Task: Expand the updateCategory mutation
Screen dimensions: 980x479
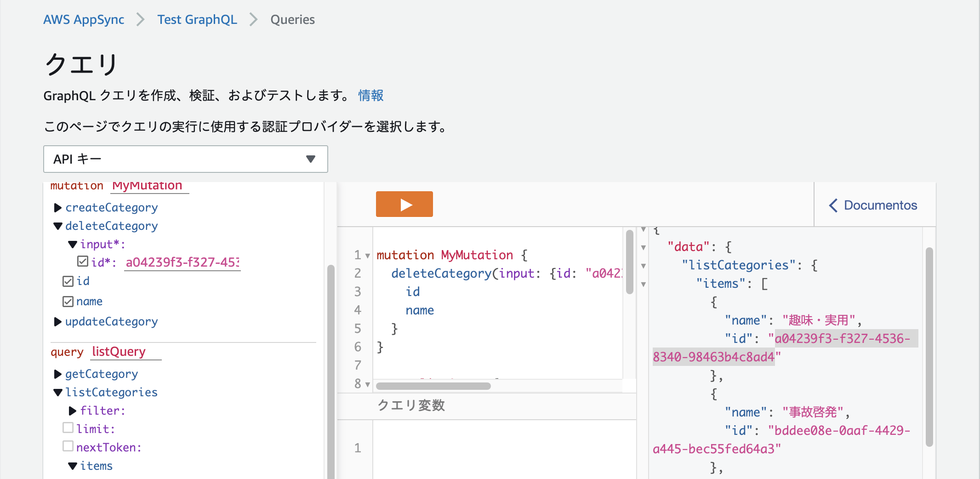Action: (58, 322)
